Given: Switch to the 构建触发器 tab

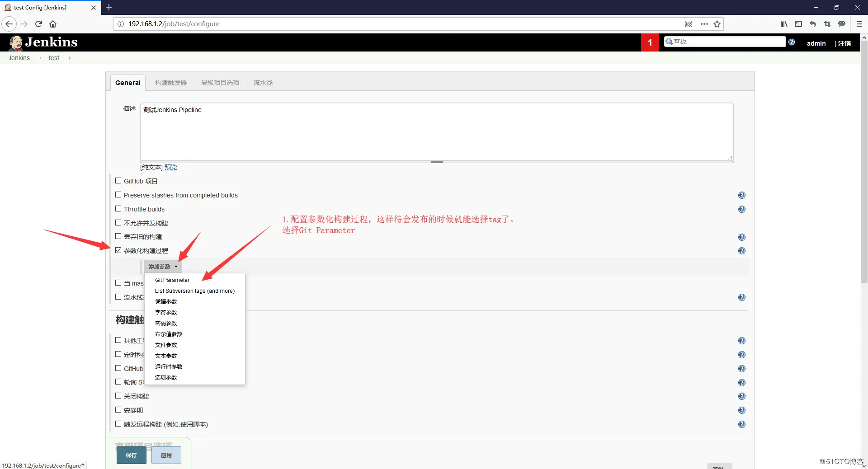Looking at the screenshot, I should (x=171, y=83).
